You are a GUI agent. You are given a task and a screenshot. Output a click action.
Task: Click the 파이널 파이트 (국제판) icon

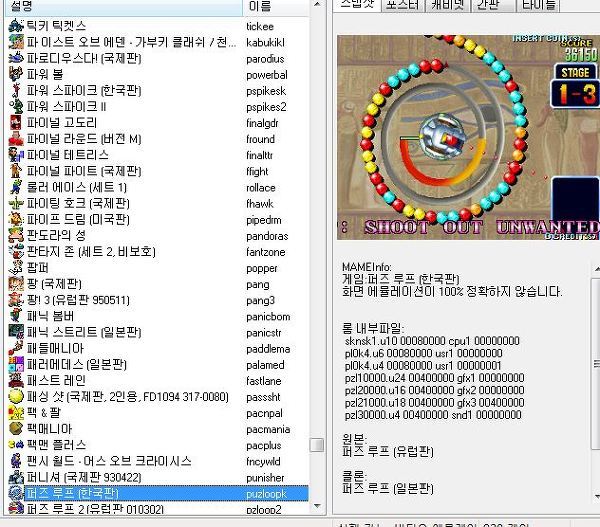pos(16,170)
